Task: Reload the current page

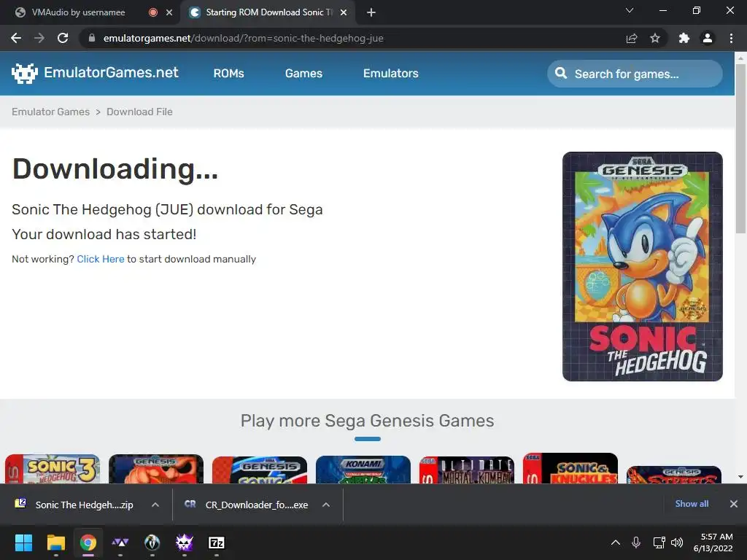Action: point(63,38)
